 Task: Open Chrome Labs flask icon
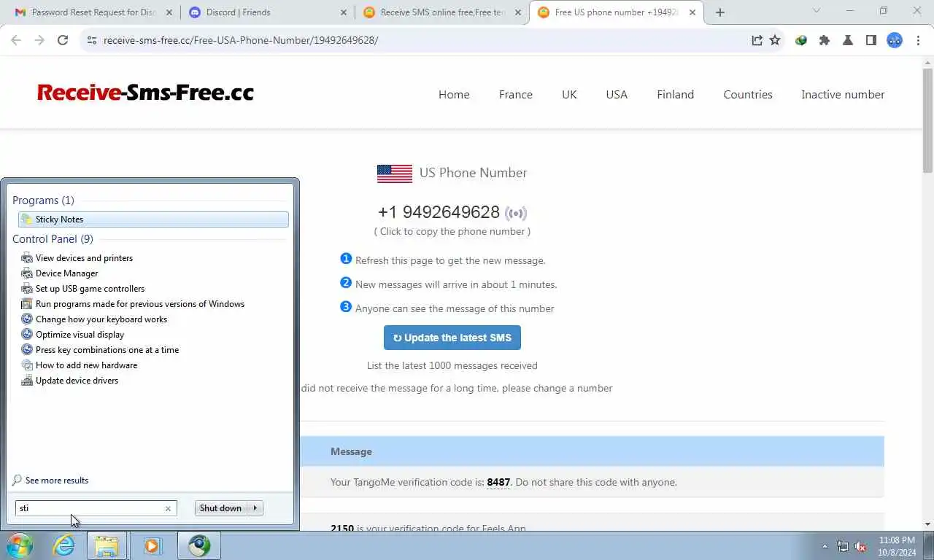tap(848, 41)
